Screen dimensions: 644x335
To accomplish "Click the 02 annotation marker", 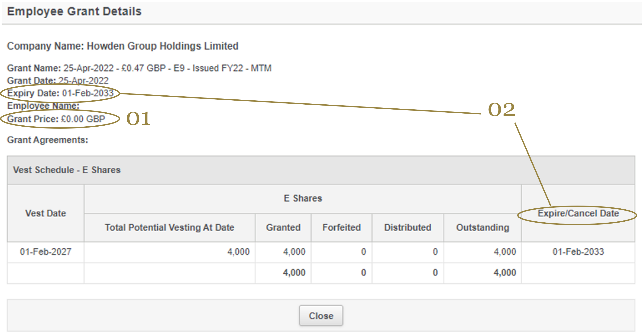I will point(502,110).
